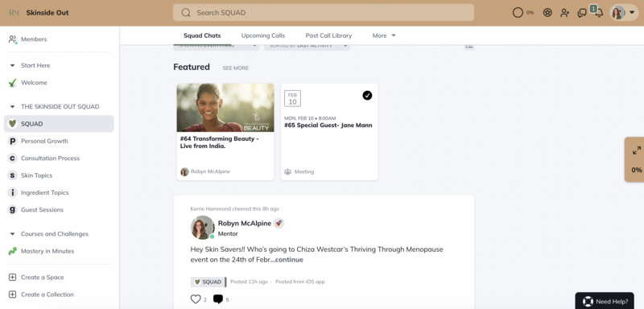644x309 pixels.
Task: Click the Need Help? button
Action: point(605,302)
